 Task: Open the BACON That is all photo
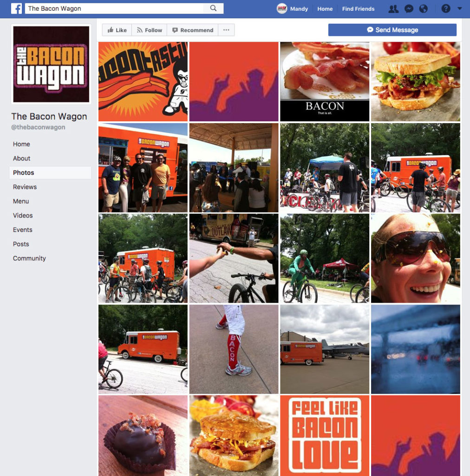point(325,82)
